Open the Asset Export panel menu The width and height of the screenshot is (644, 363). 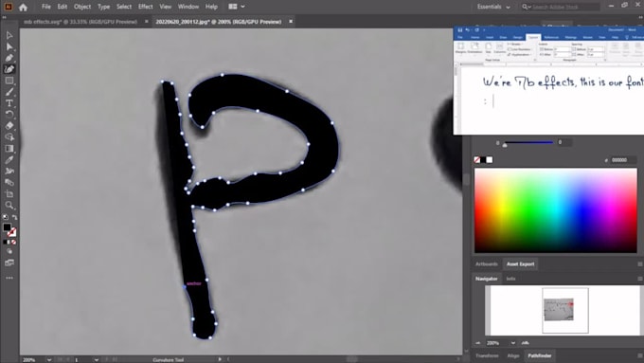[x=640, y=263]
